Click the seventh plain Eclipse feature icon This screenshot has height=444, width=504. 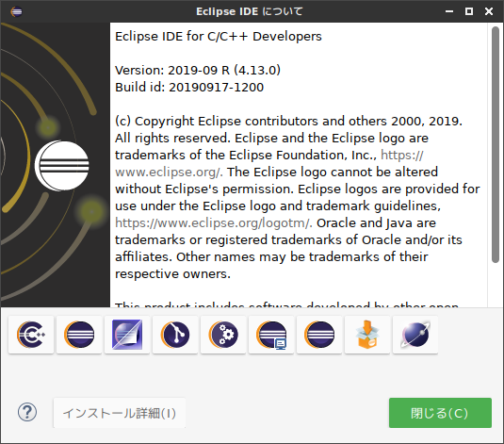pos(319,335)
